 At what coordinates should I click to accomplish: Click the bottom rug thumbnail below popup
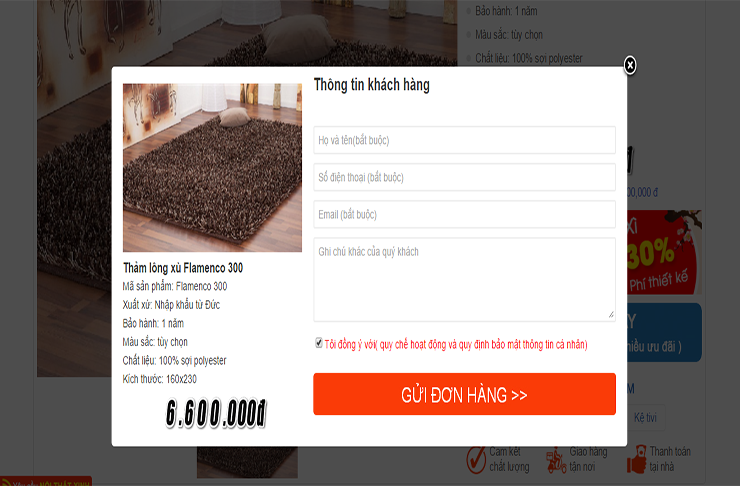tap(247, 462)
